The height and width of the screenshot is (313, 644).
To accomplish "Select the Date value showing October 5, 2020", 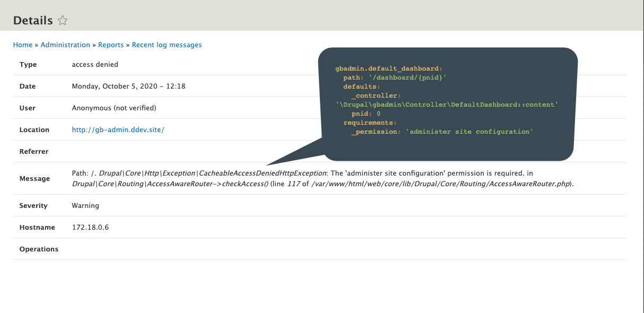I will 129,86.
